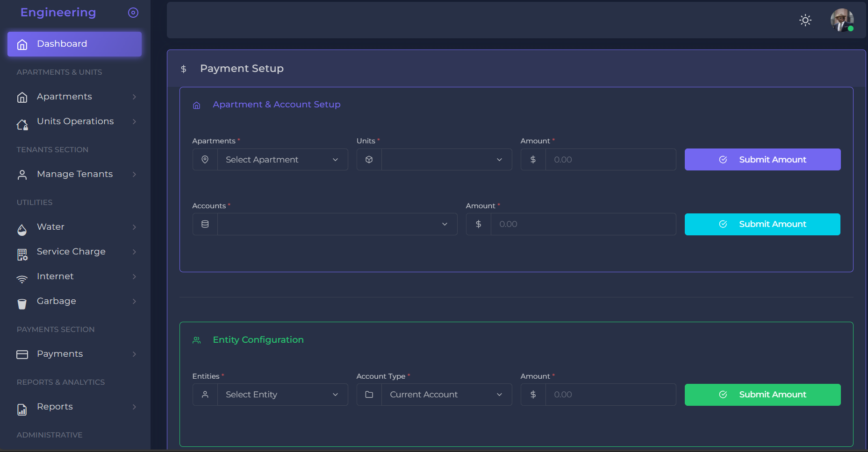Expand the Manage Tenants menu
The width and height of the screenshot is (868, 452).
point(75,174)
